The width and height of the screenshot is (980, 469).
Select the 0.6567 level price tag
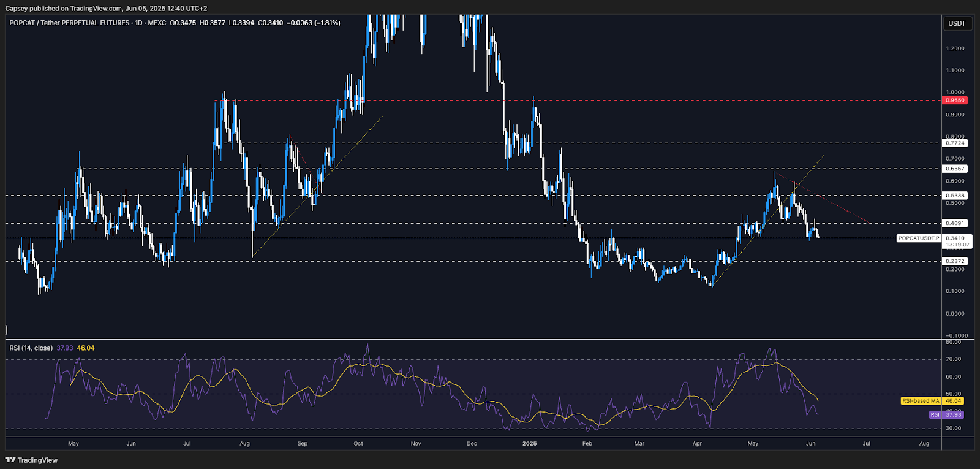pyautogui.click(x=955, y=169)
